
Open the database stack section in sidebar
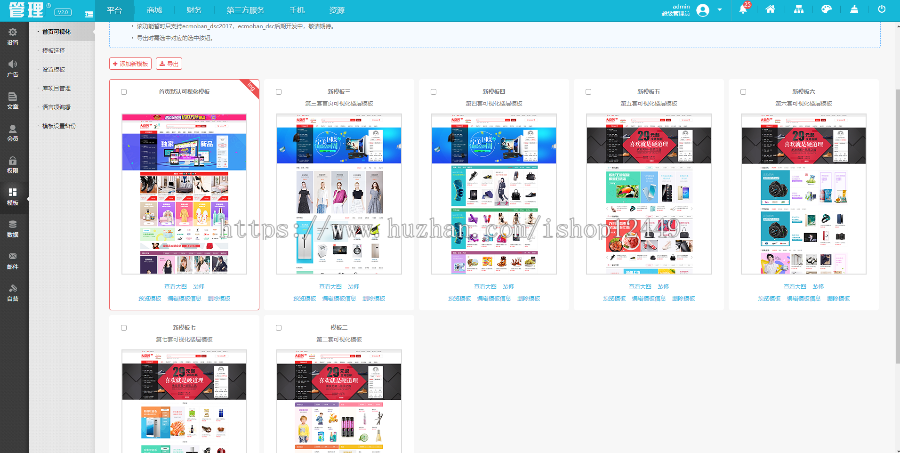pyautogui.click(x=13, y=229)
